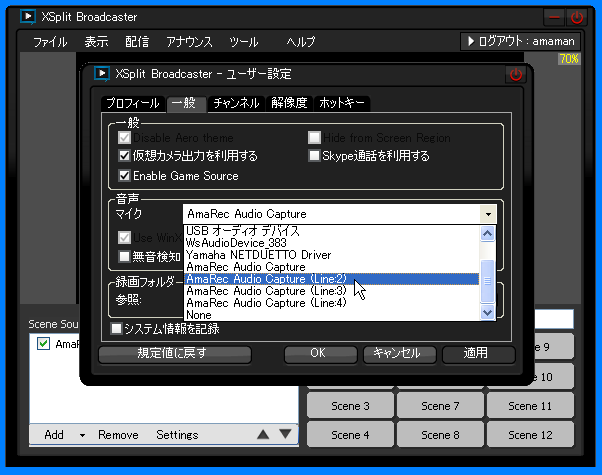Toggle the Disable Aero theme checkbox
Viewport: 602px width, 475px height.
coord(124,137)
